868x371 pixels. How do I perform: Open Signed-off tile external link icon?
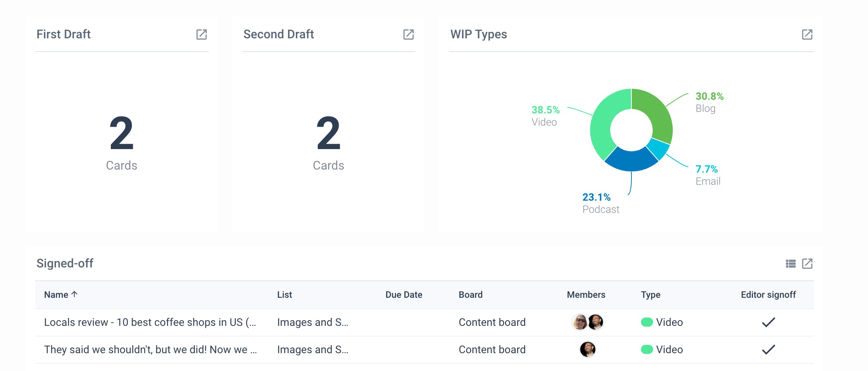(x=807, y=264)
